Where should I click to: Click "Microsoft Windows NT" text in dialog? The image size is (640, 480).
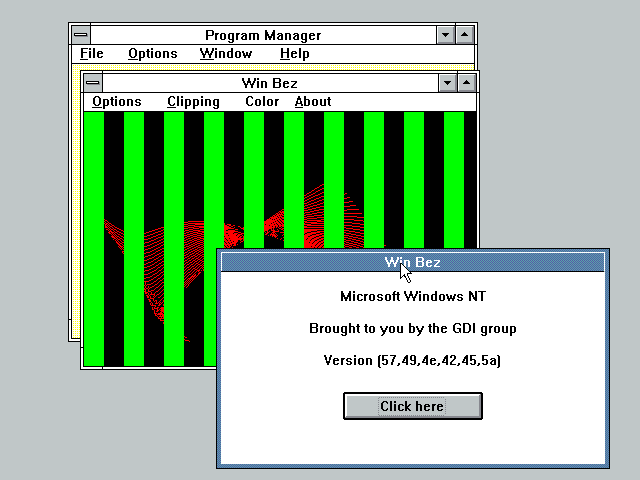coord(413,296)
